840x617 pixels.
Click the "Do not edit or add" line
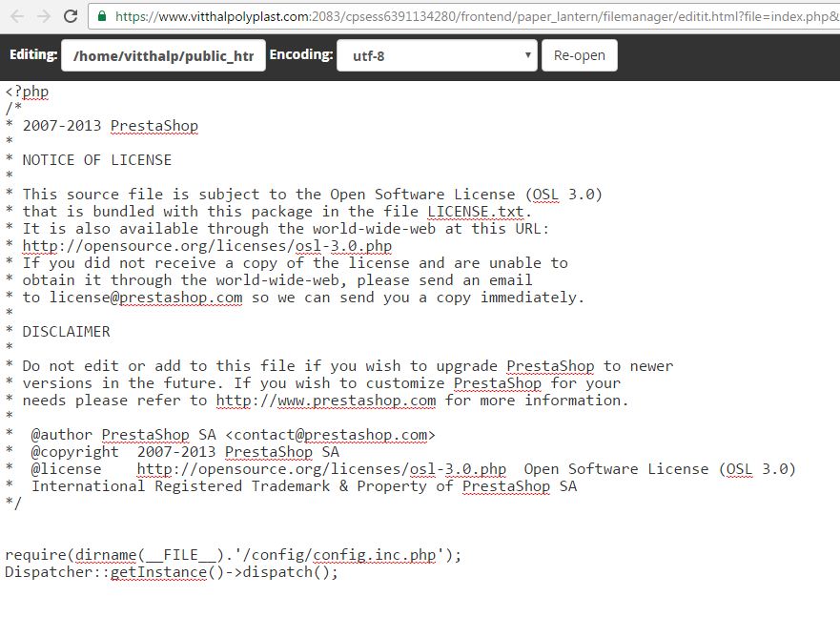click(339, 366)
